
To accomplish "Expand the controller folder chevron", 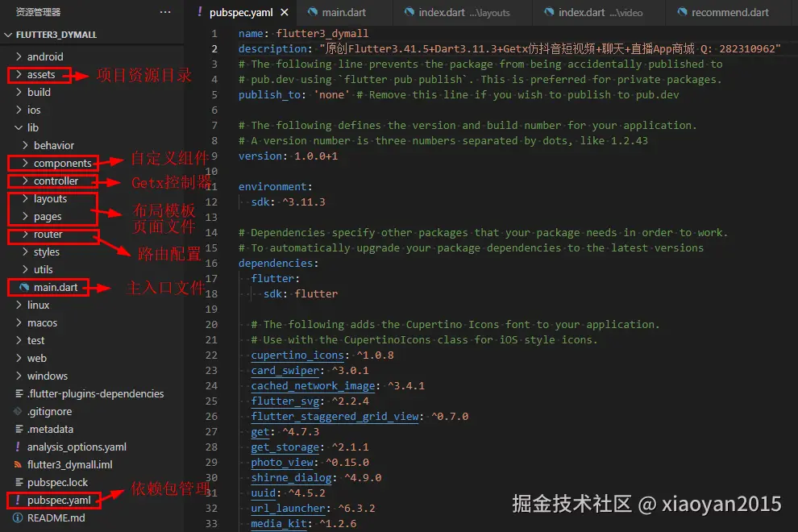I will pyautogui.click(x=26, y=181).
